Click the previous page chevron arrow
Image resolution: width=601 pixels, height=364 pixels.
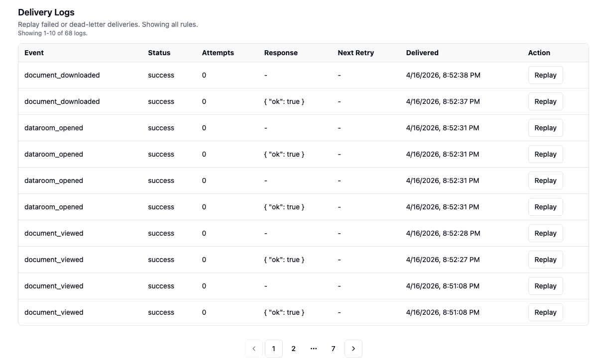point(254,349)
